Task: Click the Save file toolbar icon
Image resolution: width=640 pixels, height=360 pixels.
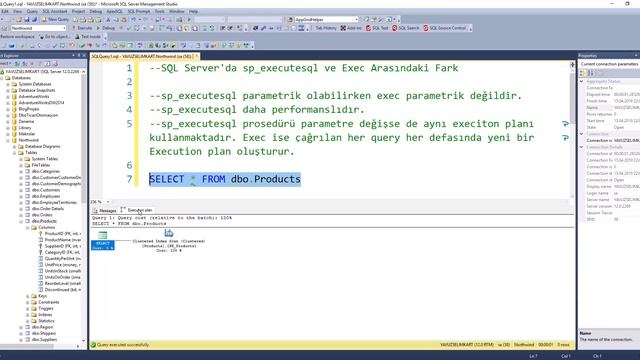Action: click(27, 19)
